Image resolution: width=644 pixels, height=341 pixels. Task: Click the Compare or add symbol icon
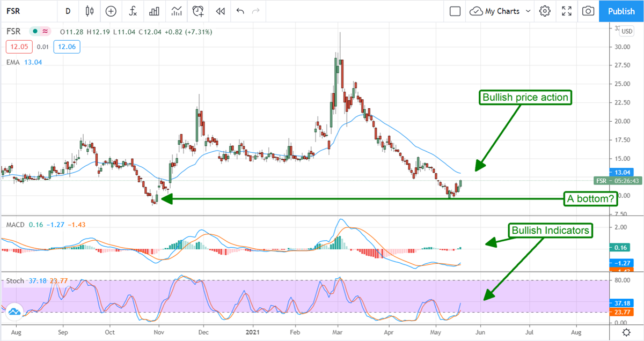[x=111, y=11]
